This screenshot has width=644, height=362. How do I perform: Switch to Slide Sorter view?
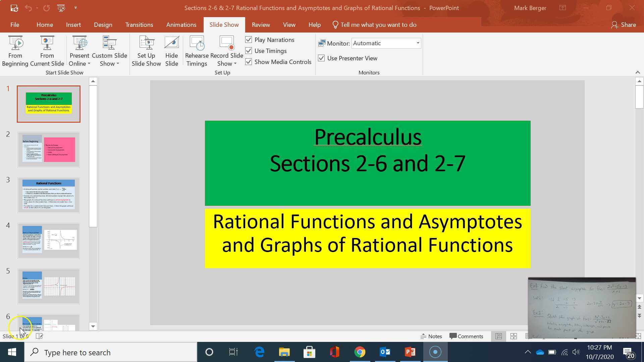tap(513, 336)
